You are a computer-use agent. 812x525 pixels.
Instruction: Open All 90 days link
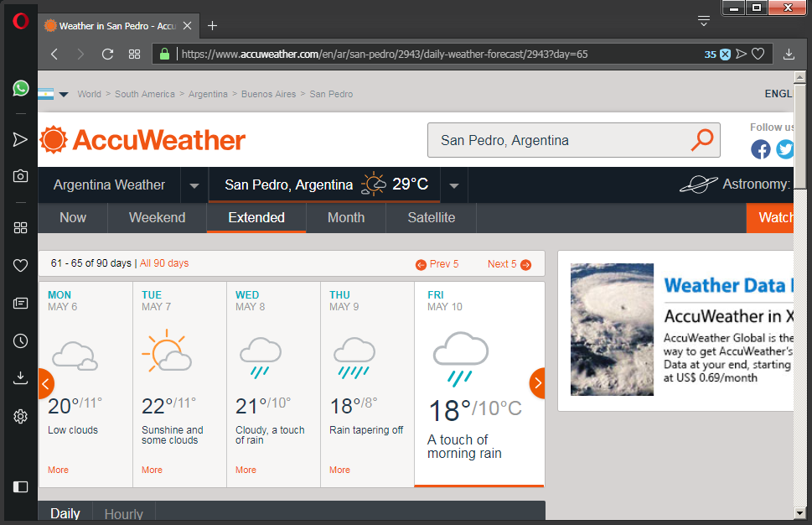point(164,263)
